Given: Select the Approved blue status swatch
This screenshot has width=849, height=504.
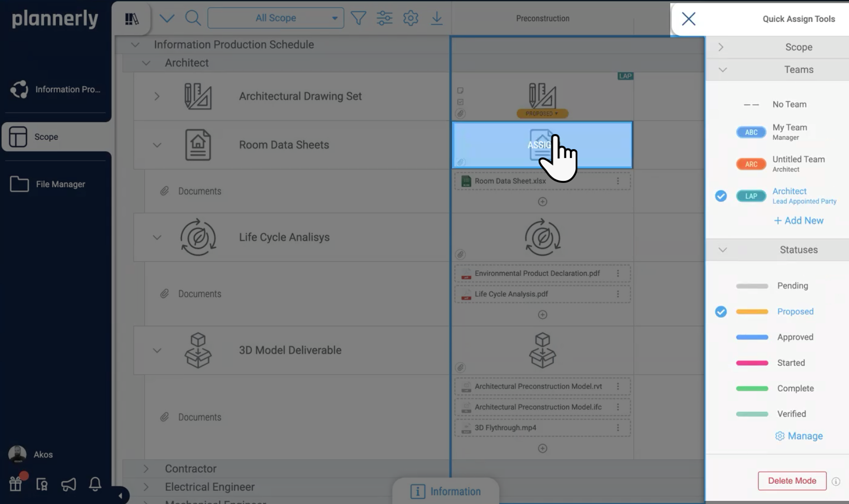Looking at the screenshot, I should (x=752, y=337).
